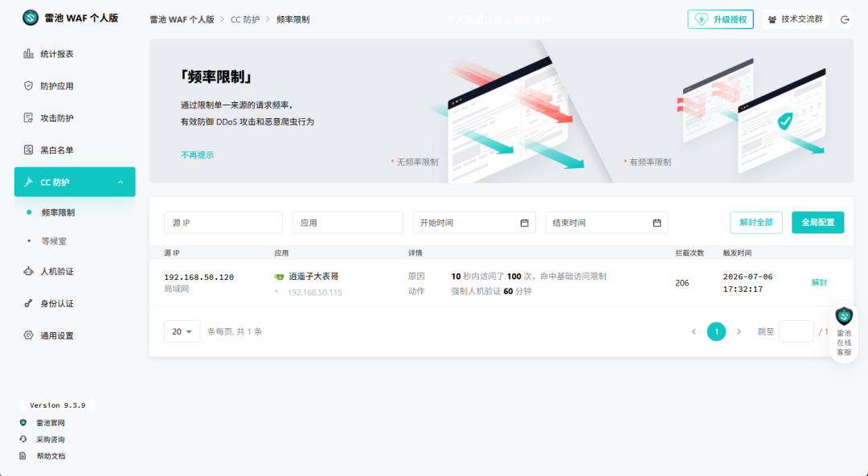Click the trigger time 2026-07-06
The width and height of the screenshot is (868, 476).
(748, 277)
